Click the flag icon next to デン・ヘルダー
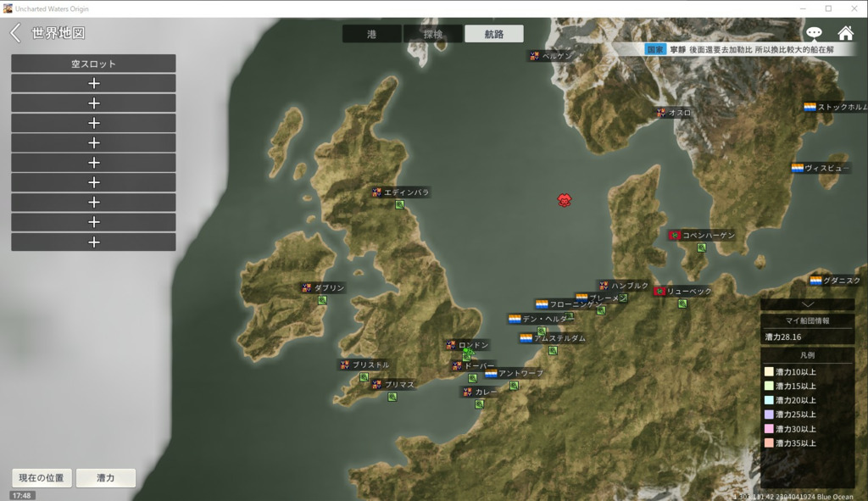Screen dimensions: 868x501 point(515,319)
